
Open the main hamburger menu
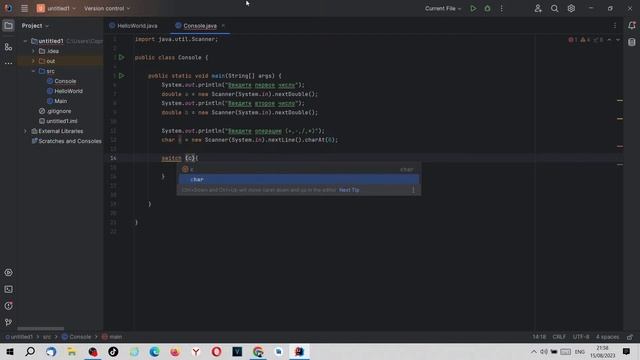[24, 8]
